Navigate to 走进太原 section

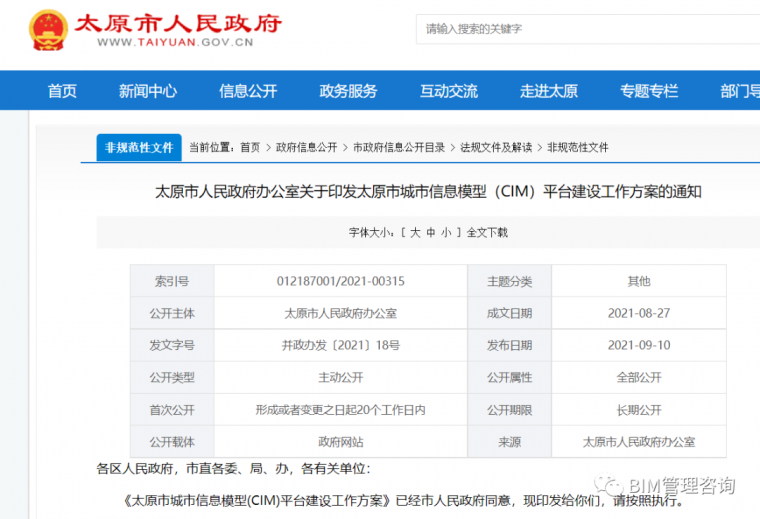click(x=548, y=91)
